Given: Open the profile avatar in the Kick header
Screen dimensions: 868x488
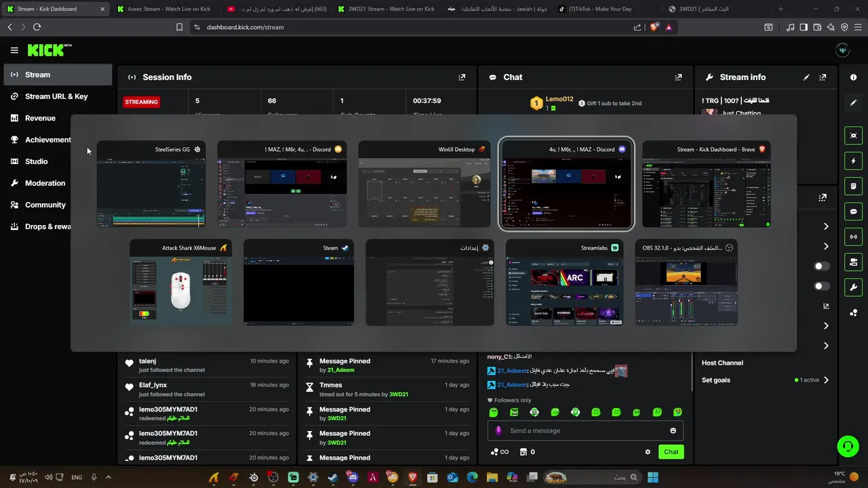Looking at the screenshot, I should click(x=843, y=50).
